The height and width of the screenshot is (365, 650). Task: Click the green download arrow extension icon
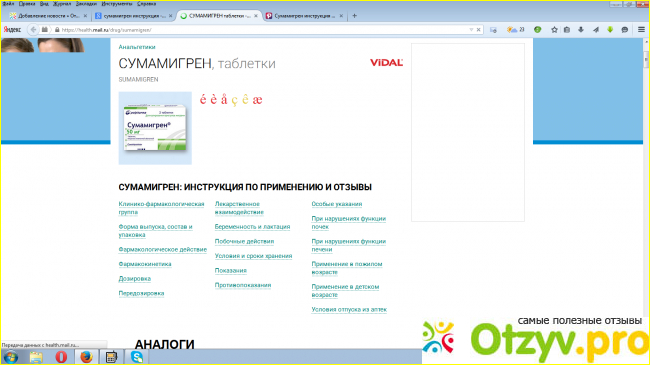pyautogui.click(x=610, y=30)
